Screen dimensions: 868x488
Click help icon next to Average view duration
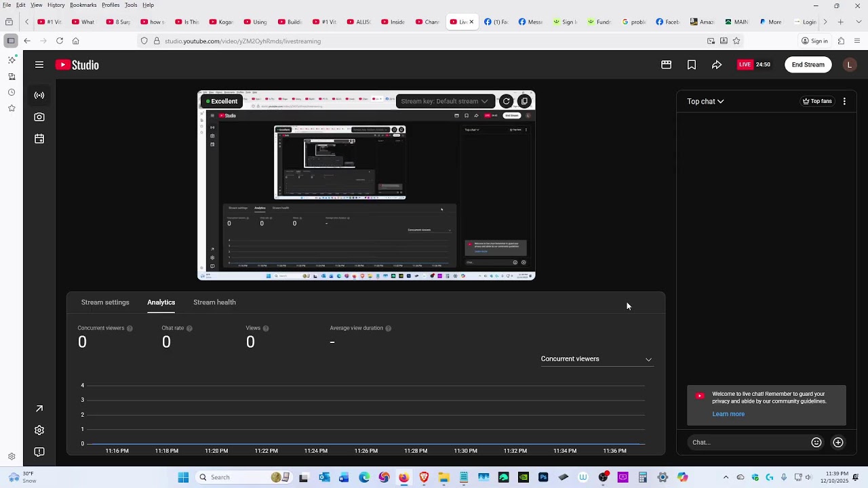(389, 329)
